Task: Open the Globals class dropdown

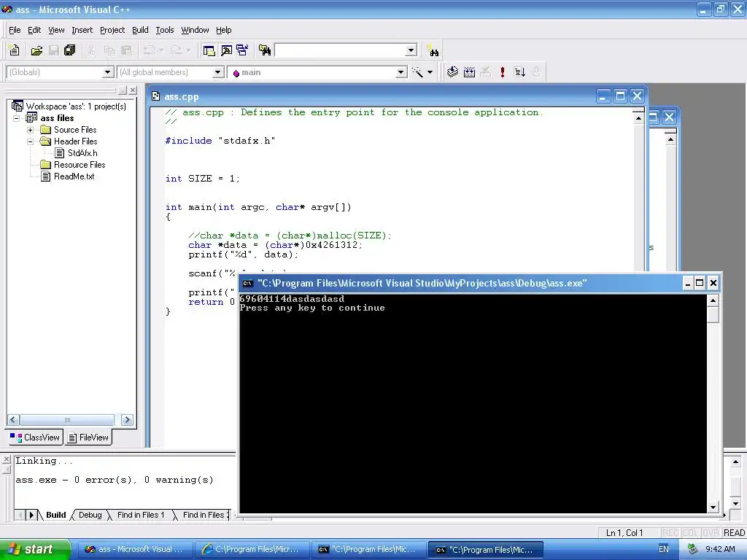Action: pyautogui.click(x=108, y=72)
